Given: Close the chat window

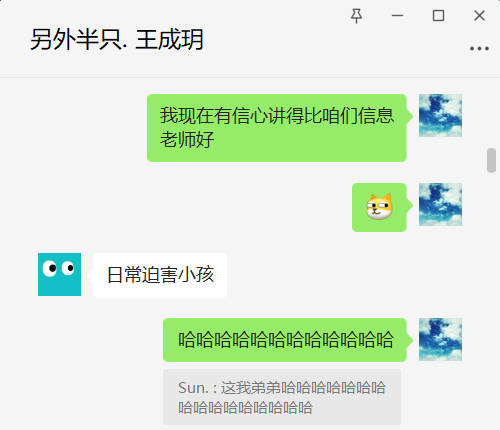Looking at the screenshot, I should 479,16.
